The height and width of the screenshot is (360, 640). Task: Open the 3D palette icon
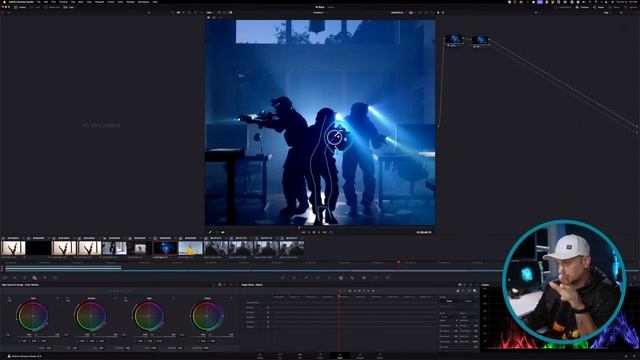[388, 278]
